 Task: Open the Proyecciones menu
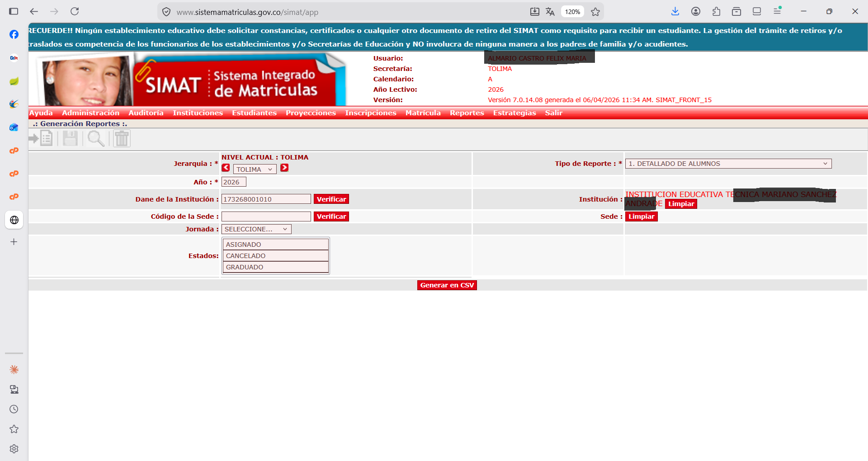click(x=311, y=113)
